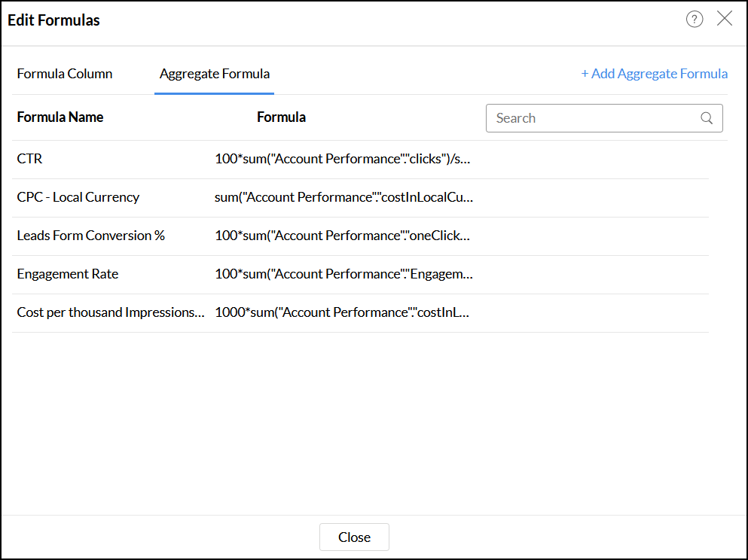This screenshot has height=560, width=748.
Task: Click the oneClick... formula expression
Action: click(x=342, y=236)
